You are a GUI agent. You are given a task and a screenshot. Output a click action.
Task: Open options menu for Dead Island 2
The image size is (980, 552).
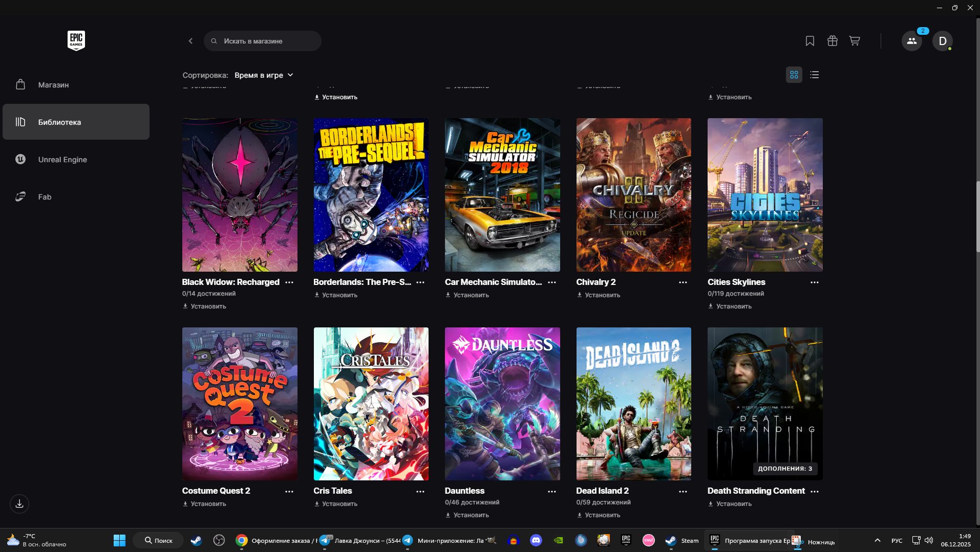click(x=683, y=491)
